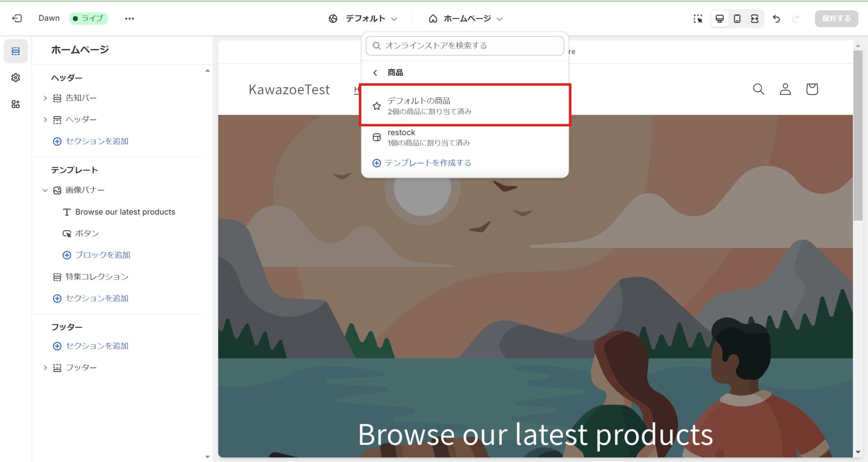Select デフォルトの商品 template
The image size is (868, 462).
465,105
